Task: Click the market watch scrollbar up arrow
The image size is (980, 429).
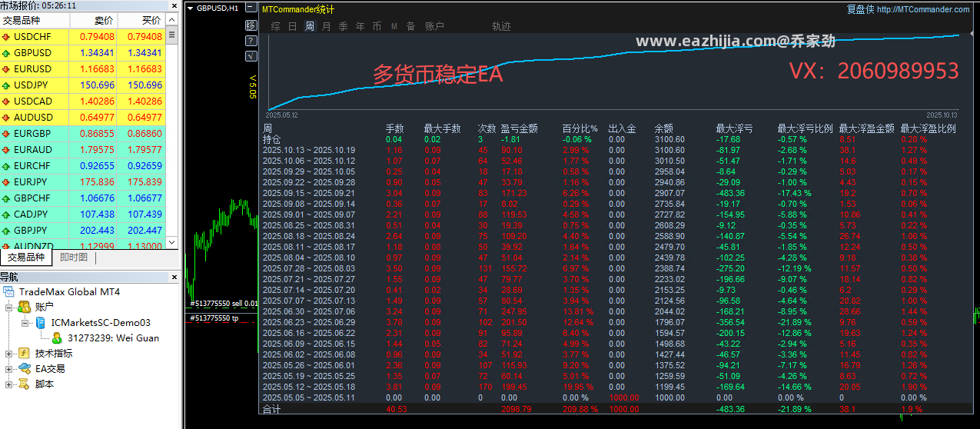Action: coord(172,20)
